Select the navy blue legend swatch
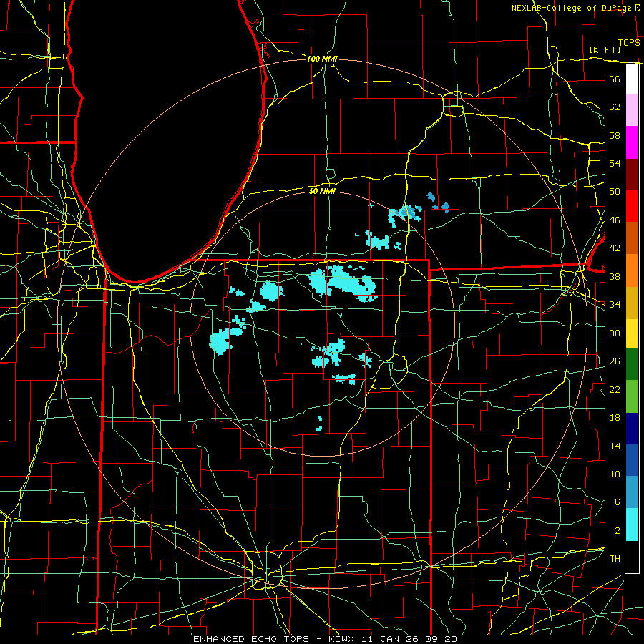The image size is (644, 644). (x=632, y=429)
